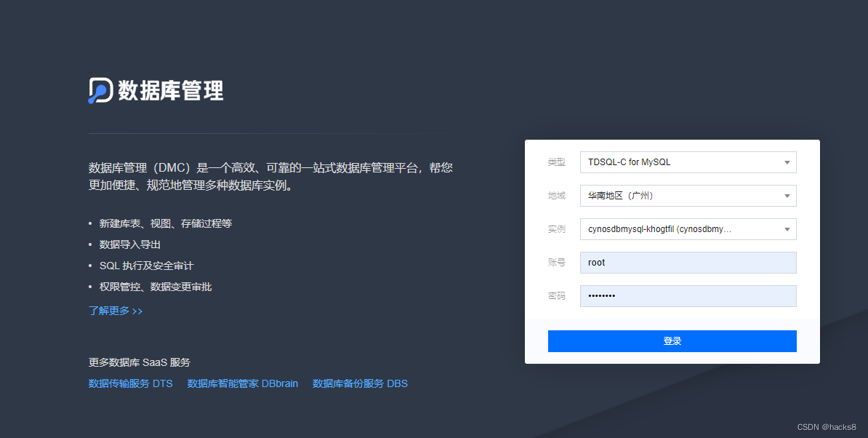The width and height of the screenshot is (868, 438).
Task: Open the 了解更多 >> link
Action: (115, 311)
